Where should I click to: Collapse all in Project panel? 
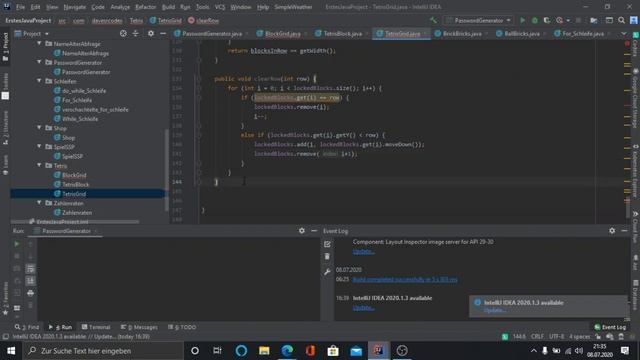click(x=136, y=33)
